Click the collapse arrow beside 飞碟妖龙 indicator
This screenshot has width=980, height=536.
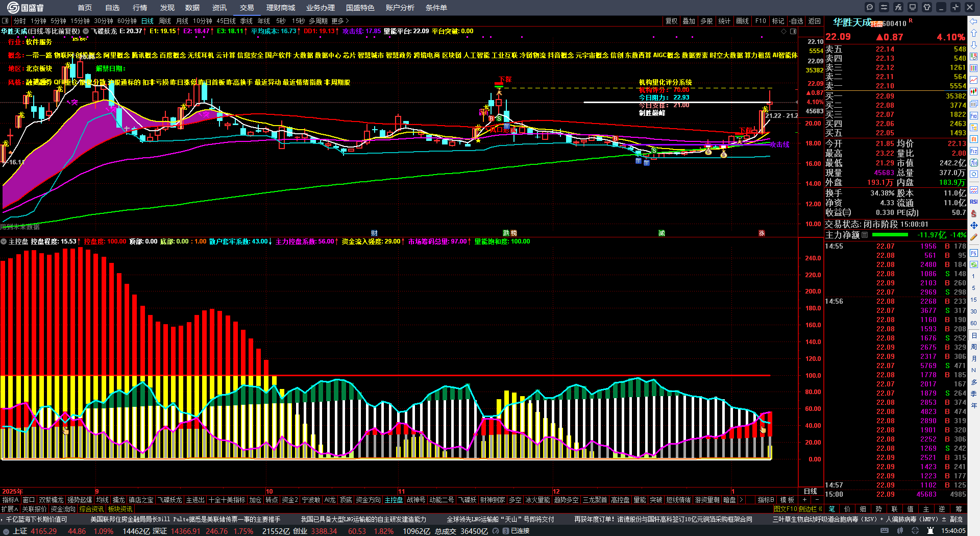[86, 32]
